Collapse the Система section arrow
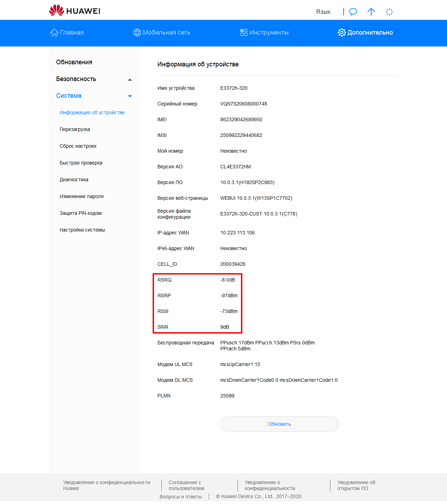 [130, 96]
